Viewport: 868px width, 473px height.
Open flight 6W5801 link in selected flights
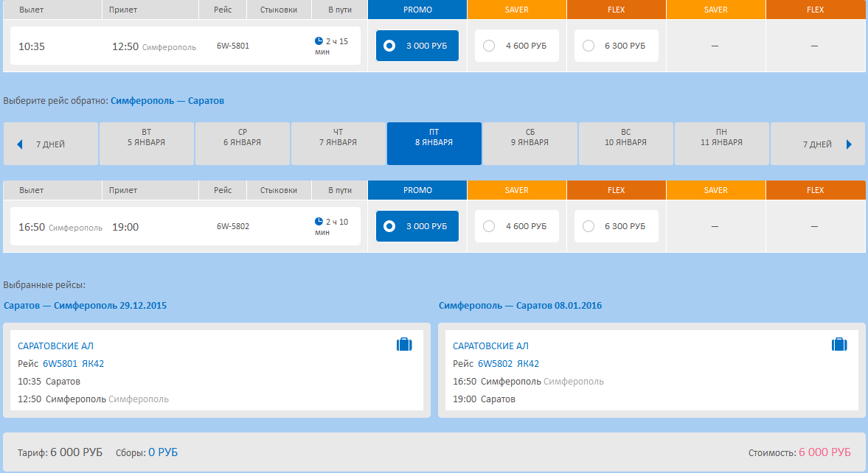(x=60, y=364)
